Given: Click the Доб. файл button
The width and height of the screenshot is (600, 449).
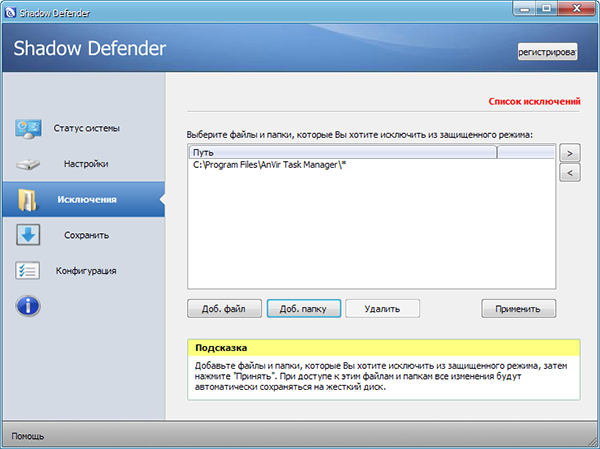Looking at the screenshot, I should (x=225, y=309).
